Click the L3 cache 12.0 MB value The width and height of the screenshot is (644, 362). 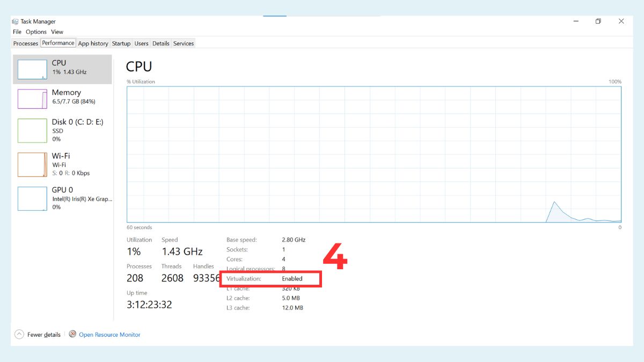click(x=292, y=308)
